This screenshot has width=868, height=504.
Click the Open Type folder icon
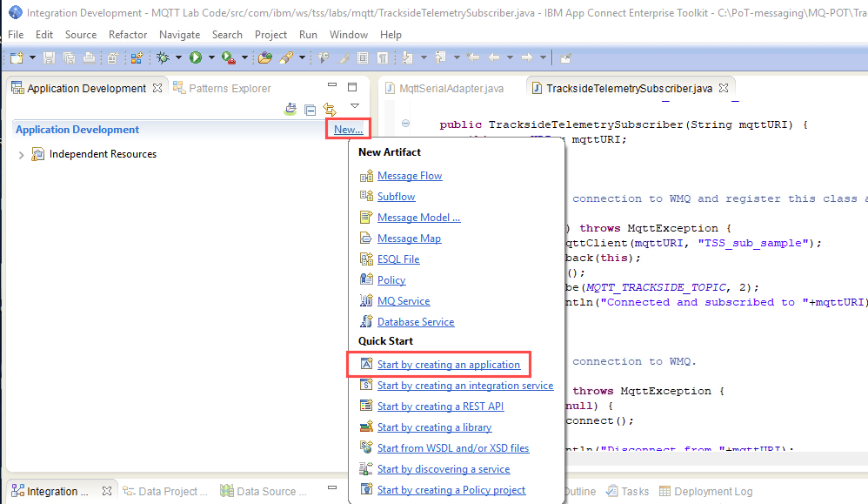[265, 57]
